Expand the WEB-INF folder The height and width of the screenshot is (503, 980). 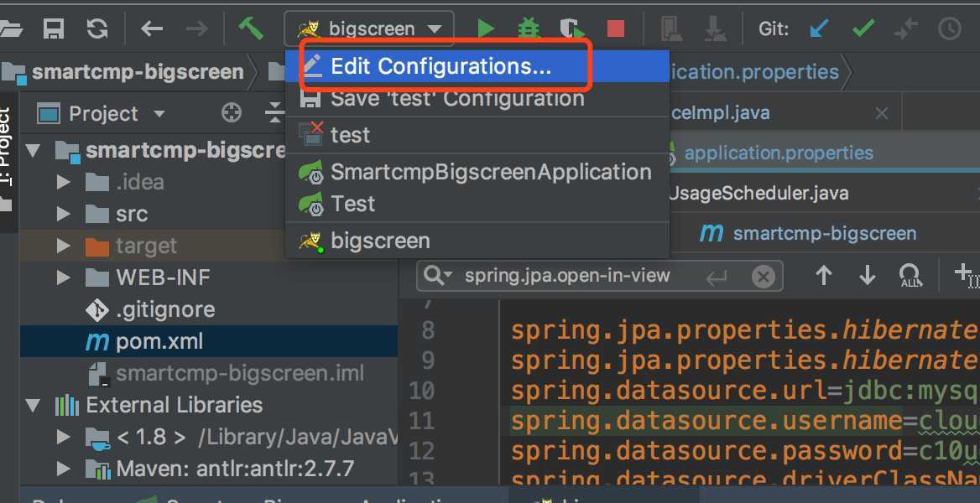(63, 277)
